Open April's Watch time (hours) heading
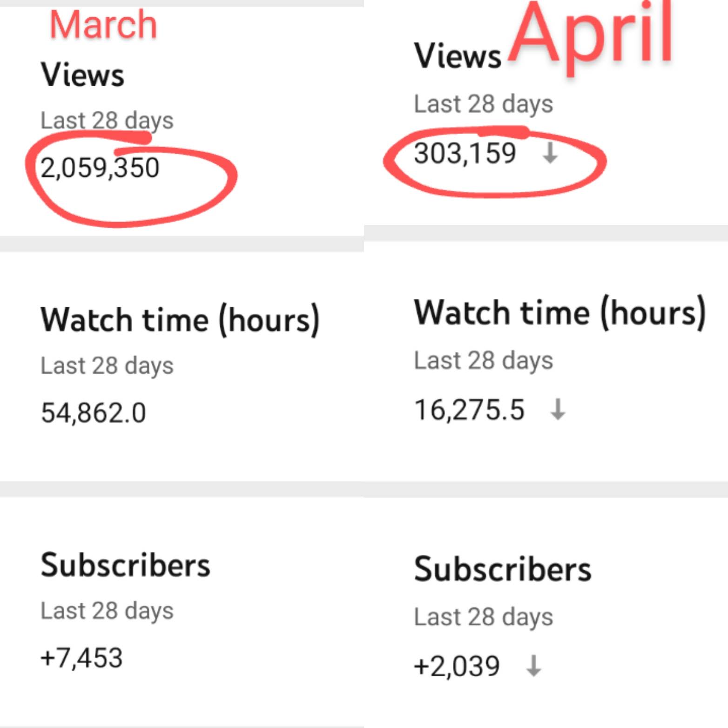Image resolution: width=728 pixels, height=728 pixels. [x=559, y=312]
